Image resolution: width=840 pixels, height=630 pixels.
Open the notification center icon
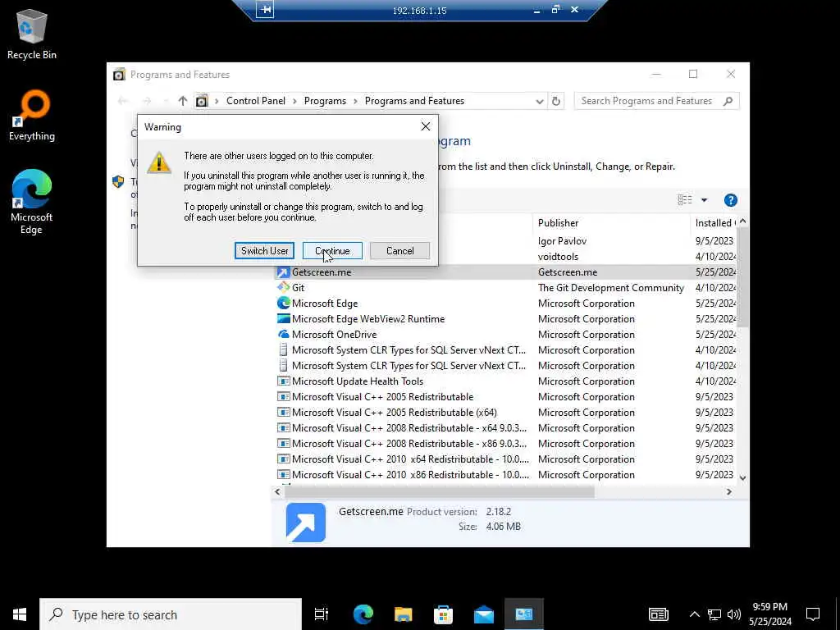tap(813, 614)
